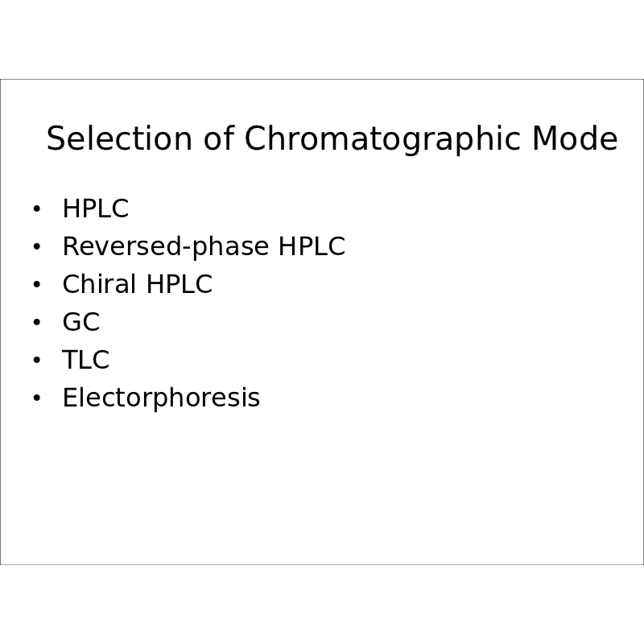The width and height of the screenshot is (644, 644).
Task: Click the bullet marker beside the first 'HPLC'
Action: pyautogui.click(x=36, y=210)
